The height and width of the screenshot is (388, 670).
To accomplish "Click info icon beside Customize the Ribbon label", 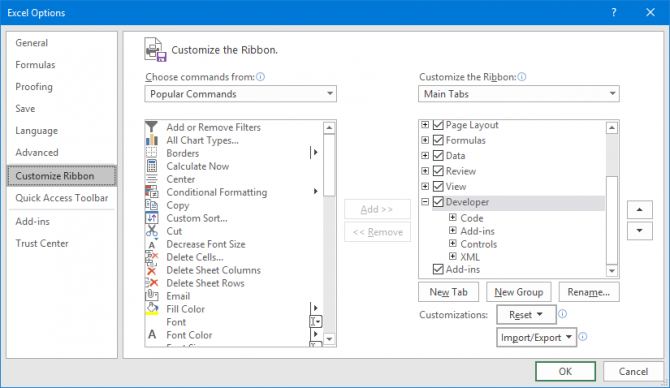I will tap(522, 76).
